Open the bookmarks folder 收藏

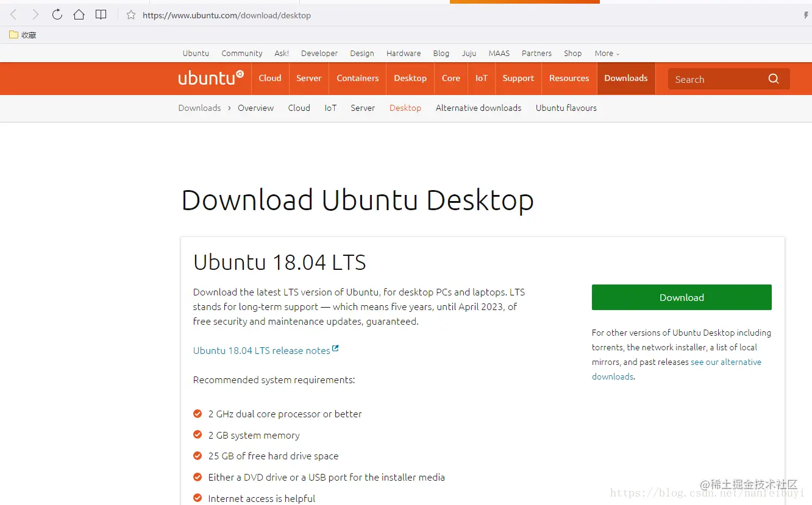point(23,35)
